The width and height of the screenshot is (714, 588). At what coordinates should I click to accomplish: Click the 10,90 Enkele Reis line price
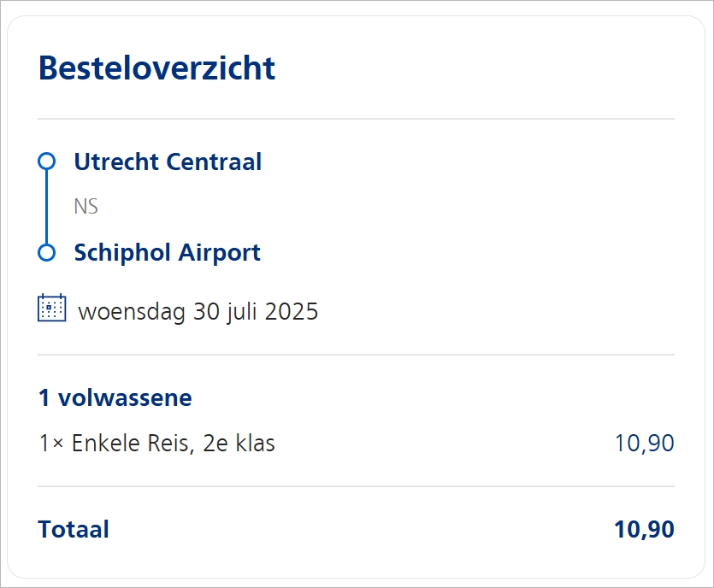(644, 444)
